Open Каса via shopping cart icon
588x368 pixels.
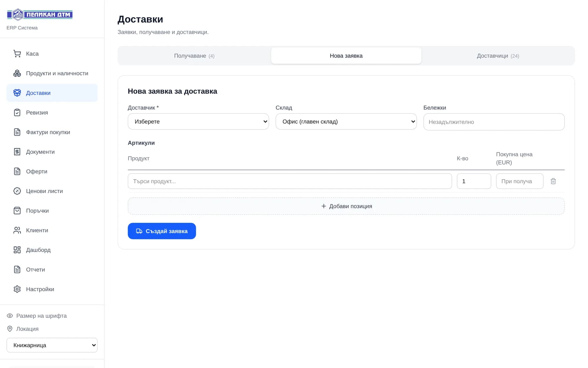[x=17, y=54]
